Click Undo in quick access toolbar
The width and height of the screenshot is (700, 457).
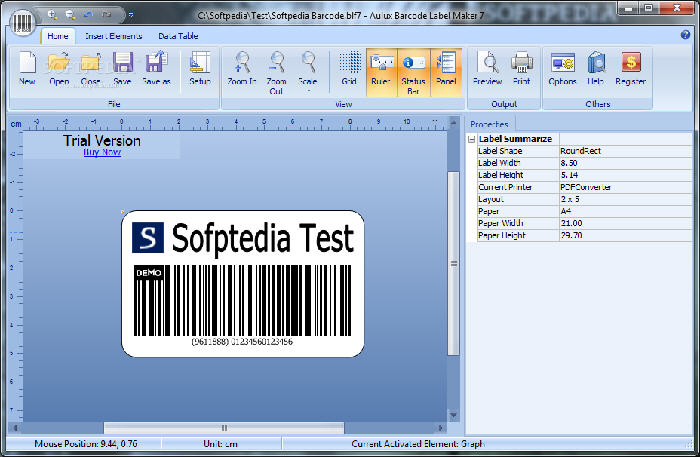click(88, 15)
